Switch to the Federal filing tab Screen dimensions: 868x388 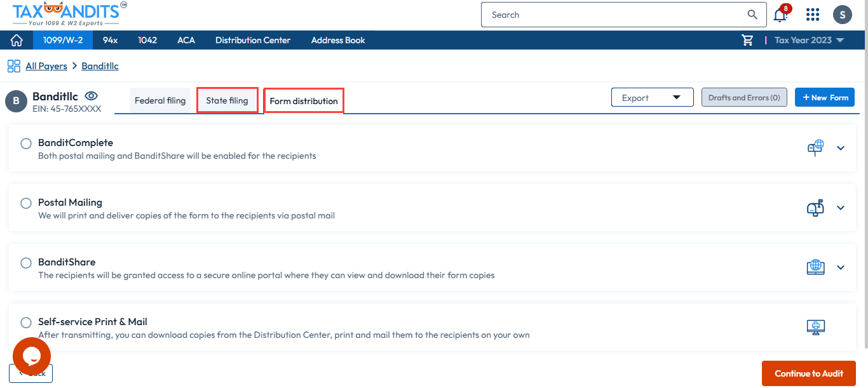pos(160,100)
